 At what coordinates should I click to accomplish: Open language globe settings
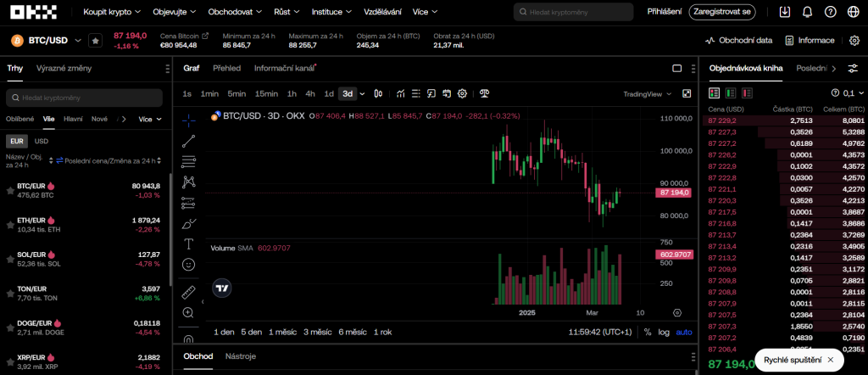point(853,12)
